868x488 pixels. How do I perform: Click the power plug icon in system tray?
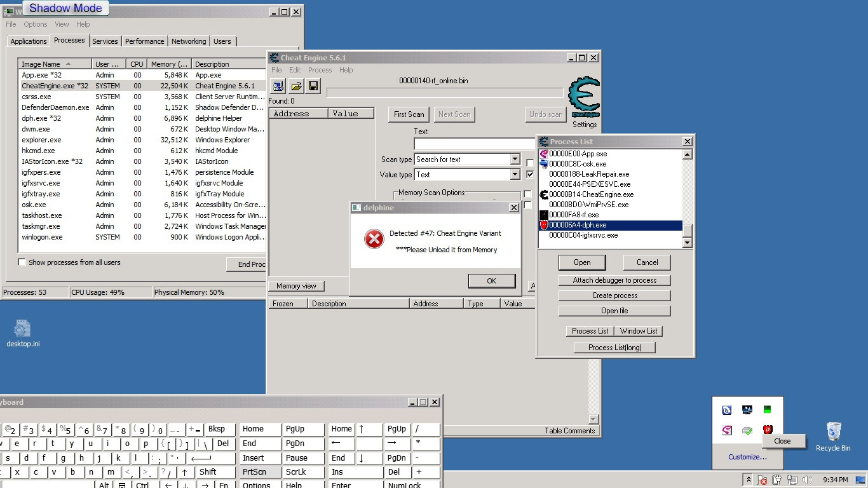(x=776, y=480)
